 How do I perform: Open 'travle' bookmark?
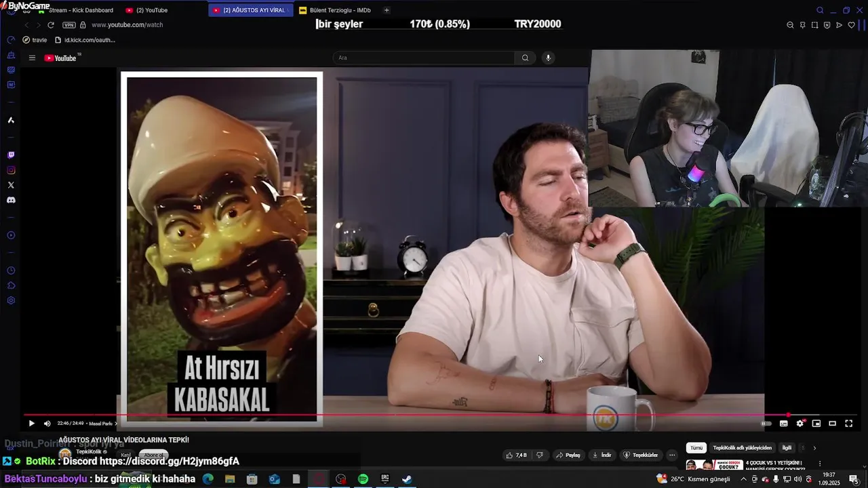pyautogui.click(x=35, y=40)
